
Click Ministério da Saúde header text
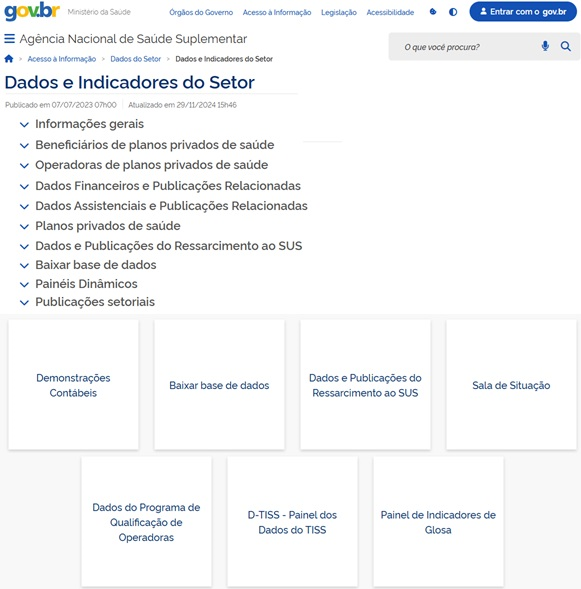(x=99, y=12)
